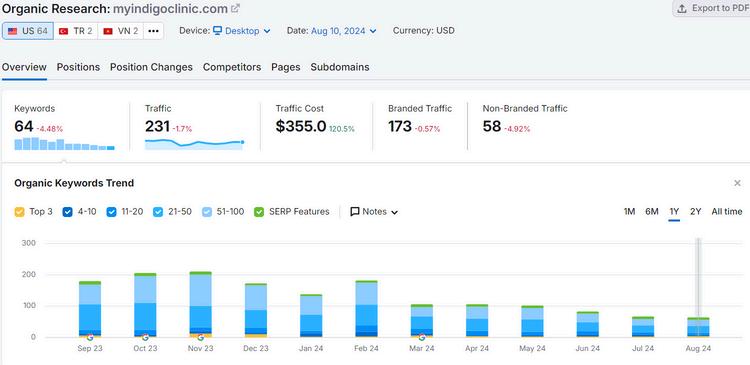Uncheck the 4-10 positions checkbox
This screenshot has width=750, height=365.
pos(67,211)
